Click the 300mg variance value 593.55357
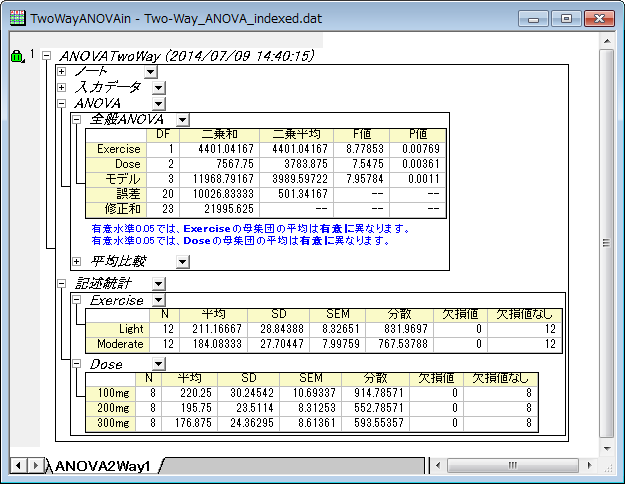 click(379, 423)
